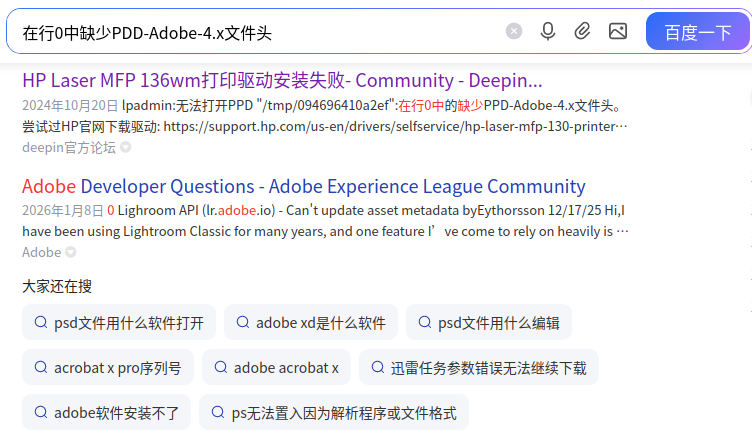This screenshot has width=752, height=442.
Task: Expand dropdown next to Adobe source
Action: click(70, 252)
